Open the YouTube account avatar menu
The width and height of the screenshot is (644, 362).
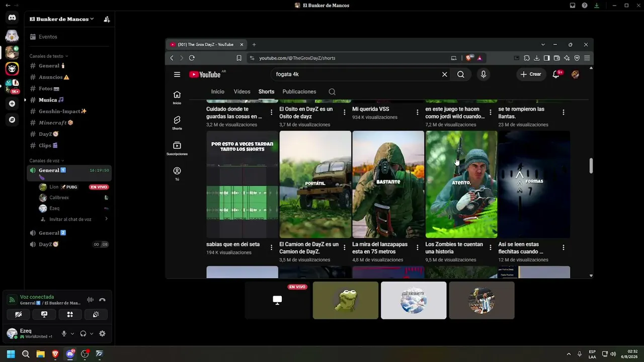(576, 74)
